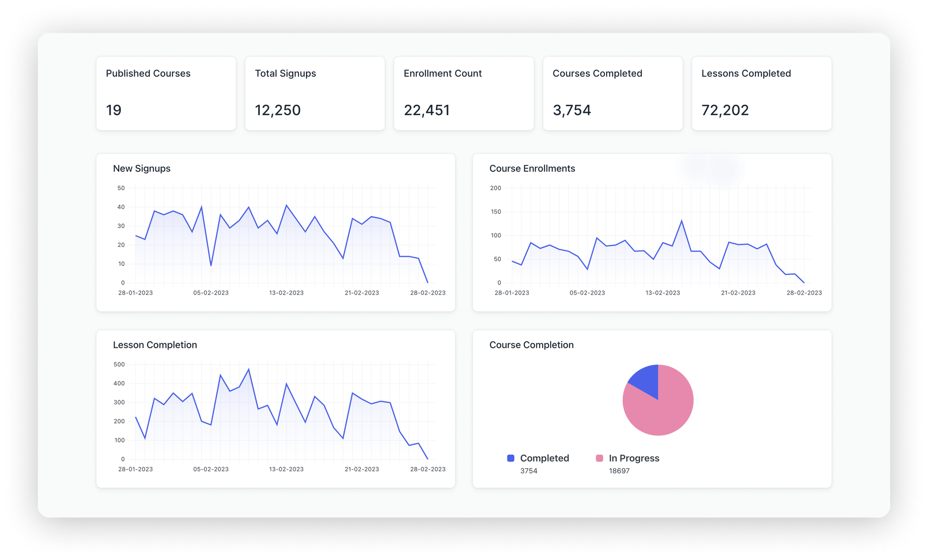This screenshot has width=928, height=560.
Task: Select the Published Courses stat card
Action: [x=166, y=93]
